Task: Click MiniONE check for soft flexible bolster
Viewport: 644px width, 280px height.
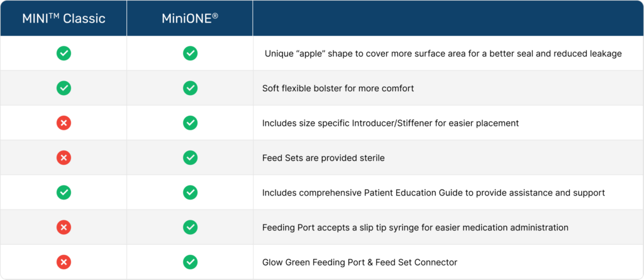Action: [x=190, y=88]
